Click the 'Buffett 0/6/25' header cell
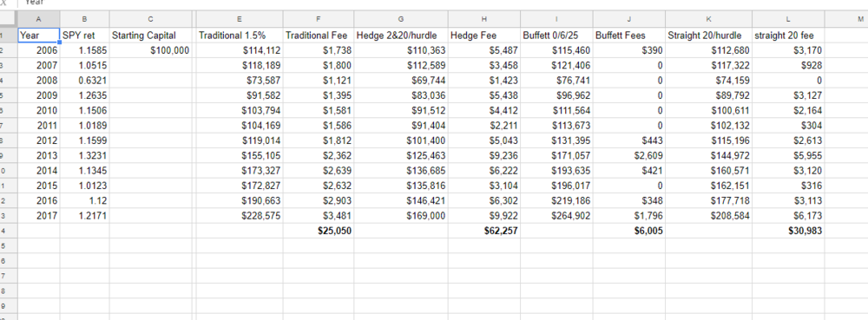The width and height of the screenshot is (868, 320). [556, 36]
